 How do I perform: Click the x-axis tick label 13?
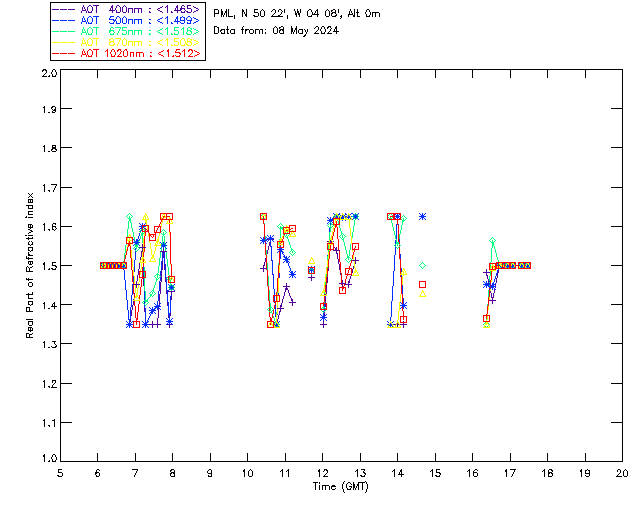point(360,473)
